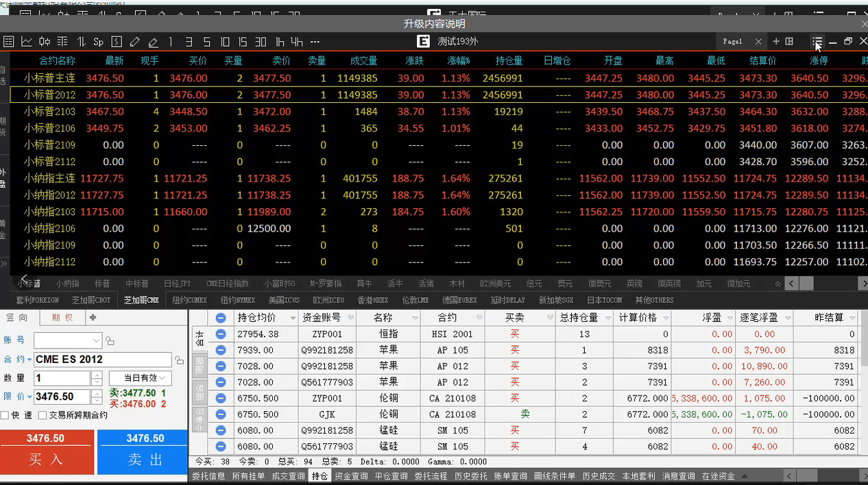
Task: Sort by the 涨幅% column header
Action: 459,61
